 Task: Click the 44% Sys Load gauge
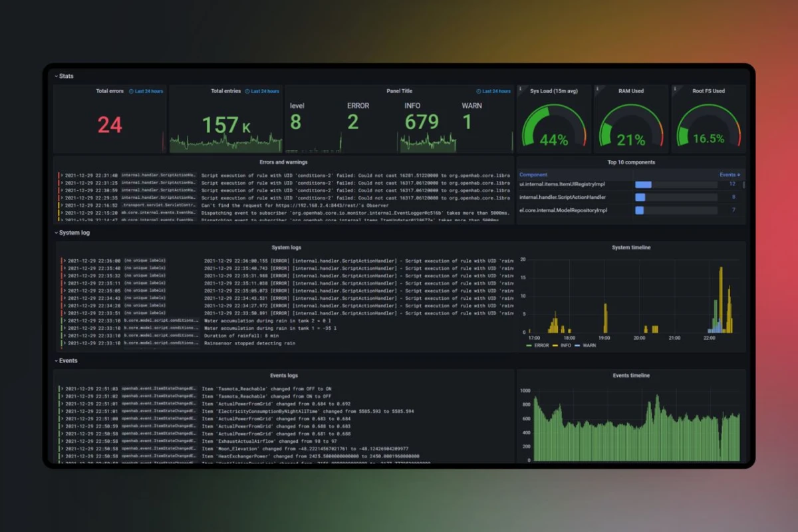pyautogui.click(x=554, y=126)
